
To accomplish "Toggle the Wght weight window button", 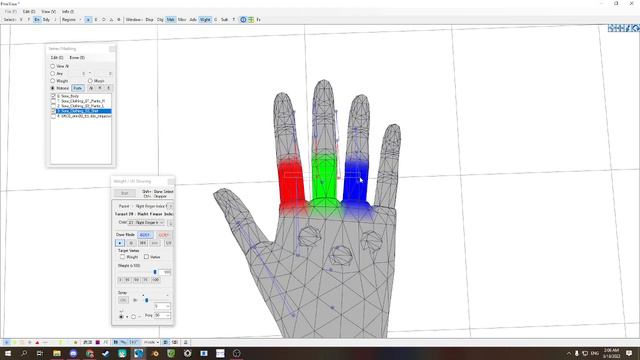I will click(x=205, y=20).
